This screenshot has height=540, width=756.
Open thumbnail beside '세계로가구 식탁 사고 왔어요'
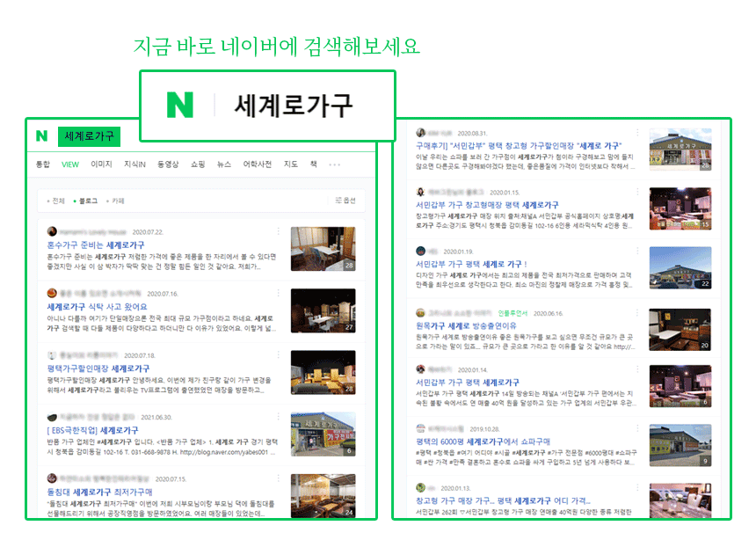(x=323, y=310)
